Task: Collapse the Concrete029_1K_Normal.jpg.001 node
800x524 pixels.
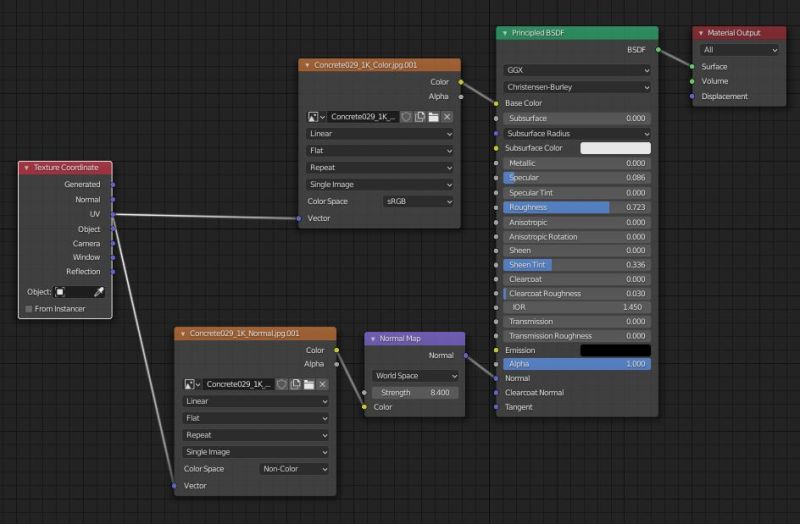Action: [x=183, y=333]
